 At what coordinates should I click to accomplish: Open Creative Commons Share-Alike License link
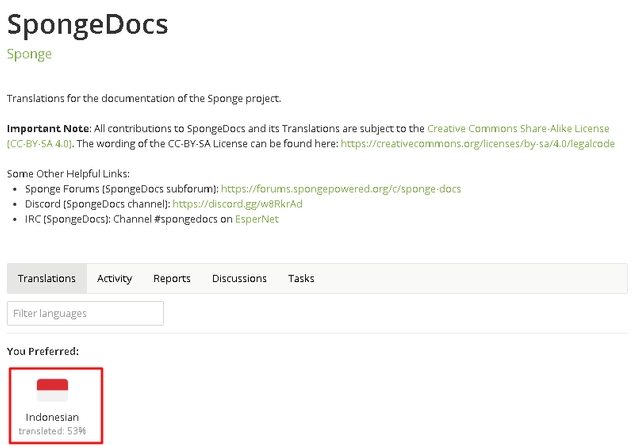click(518, 129)
